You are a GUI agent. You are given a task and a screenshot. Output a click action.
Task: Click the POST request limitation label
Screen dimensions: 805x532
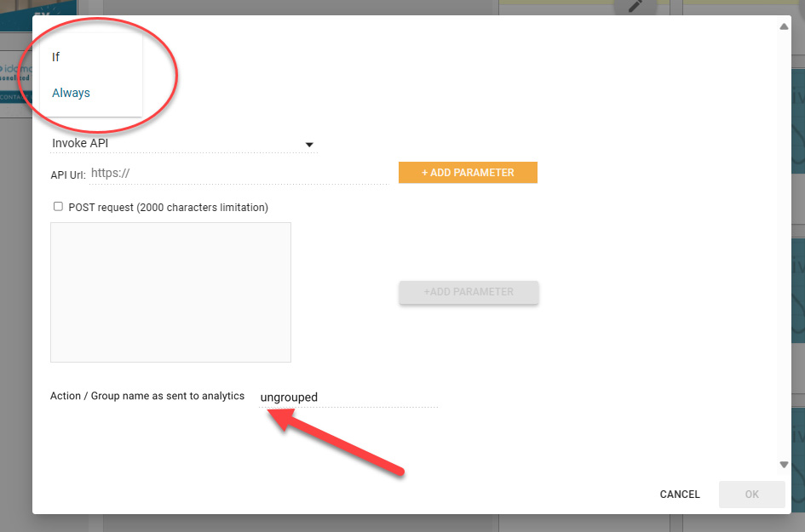coord(168,207)
